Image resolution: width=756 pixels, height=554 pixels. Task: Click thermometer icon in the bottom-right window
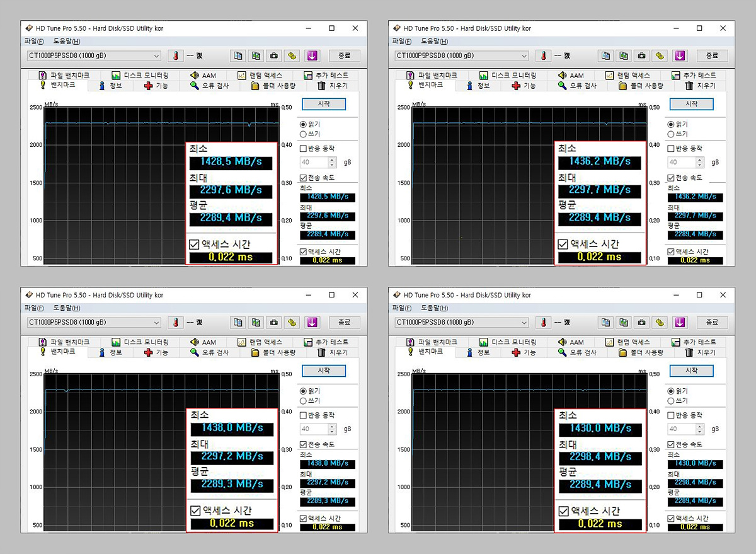543,322
